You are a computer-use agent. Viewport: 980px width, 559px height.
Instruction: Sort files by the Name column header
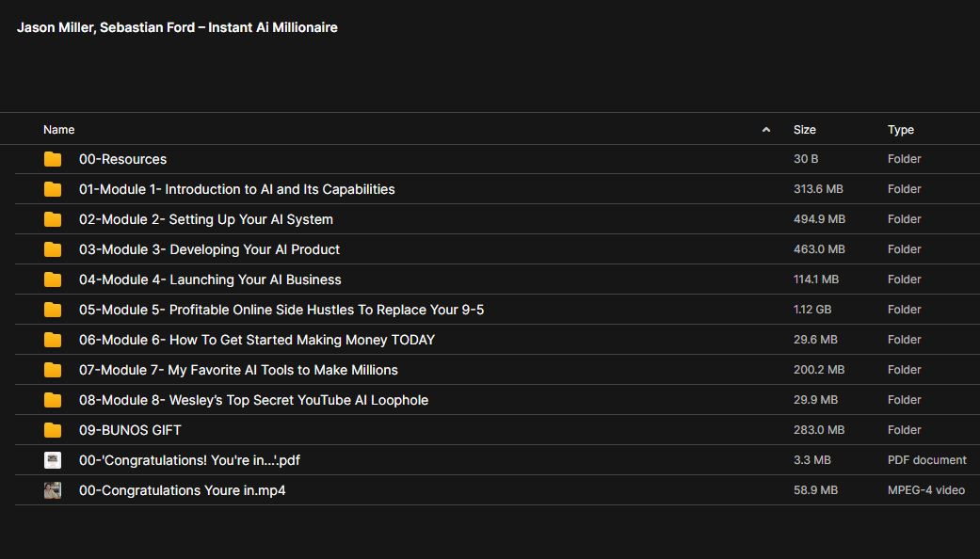pos(59,130)
